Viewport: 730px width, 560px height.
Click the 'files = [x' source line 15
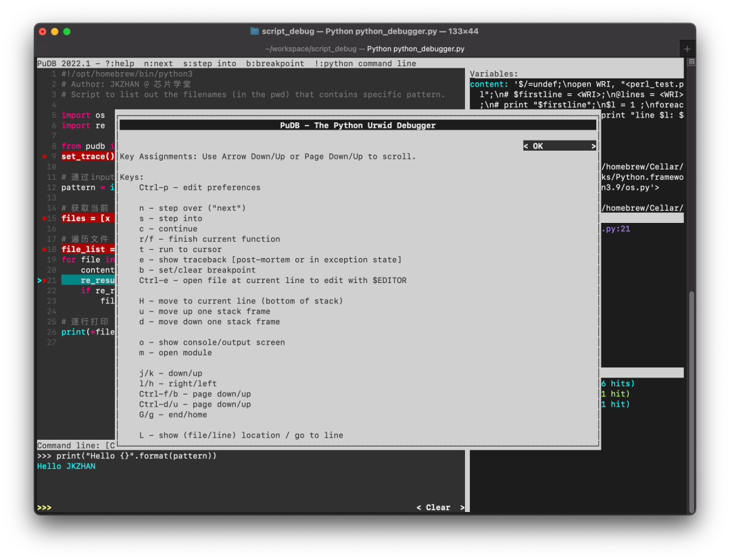pos(87,219)
